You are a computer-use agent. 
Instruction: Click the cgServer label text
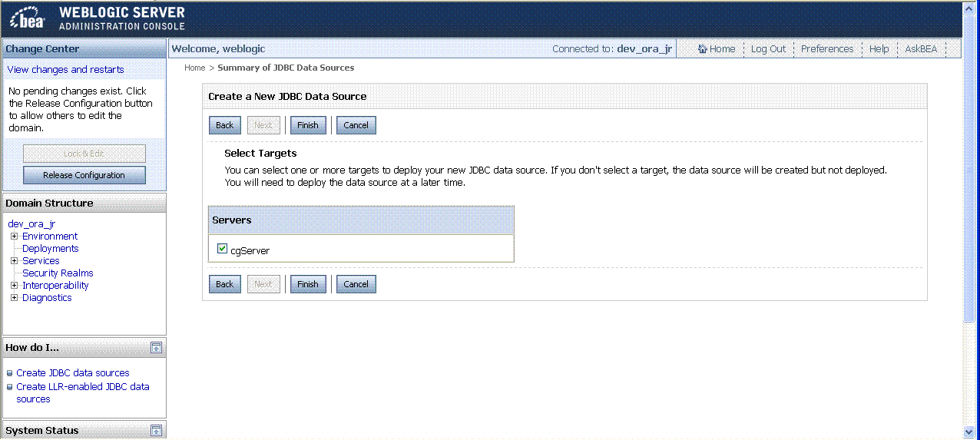click(250, 251)
